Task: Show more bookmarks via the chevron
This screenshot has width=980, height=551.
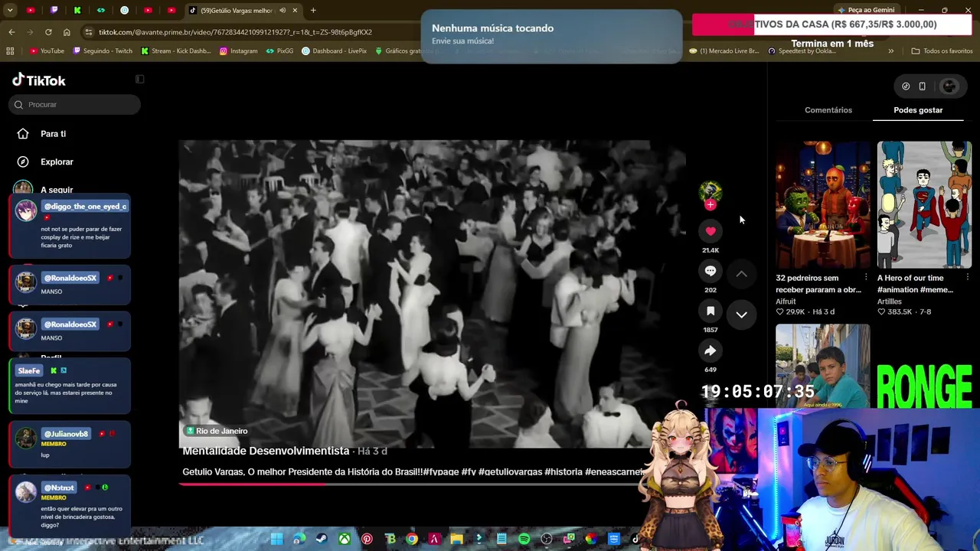Action: pos(890,51)
